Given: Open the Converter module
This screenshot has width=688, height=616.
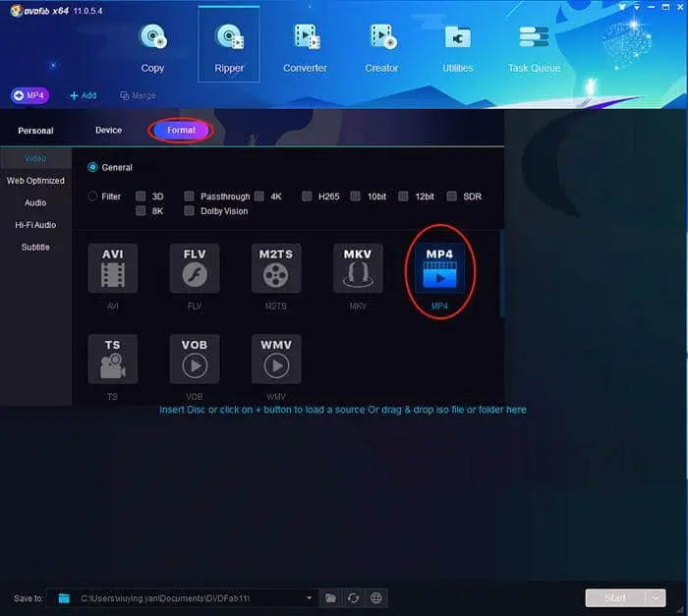Looking at the screenshot, I should click(x=305, y=48).
